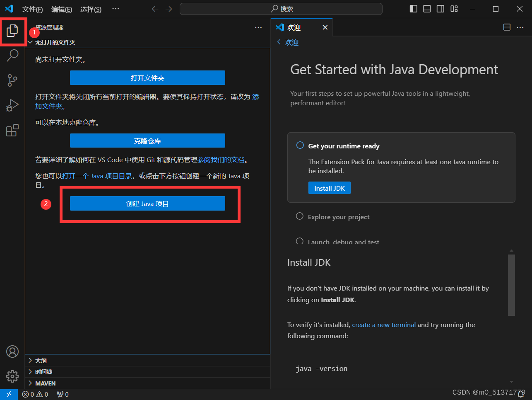Click the scroll down arrow of JDK pane
Screen dimensions: 532x400
click(x=512, y=382)
